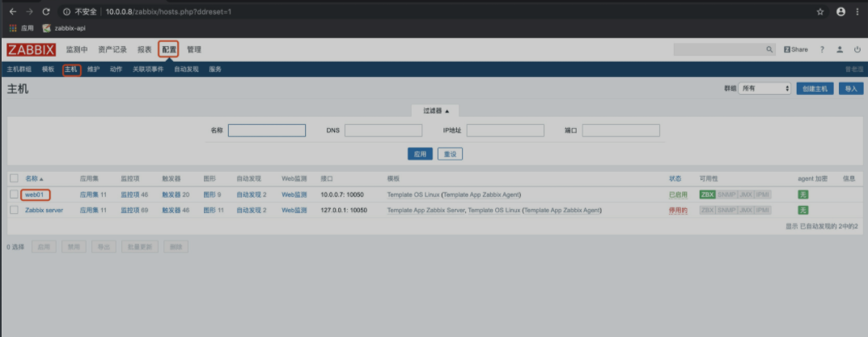This screenshot has width=868, height=337.
Task: Open 监控项 46 for web01
Action: click(134, 194)
